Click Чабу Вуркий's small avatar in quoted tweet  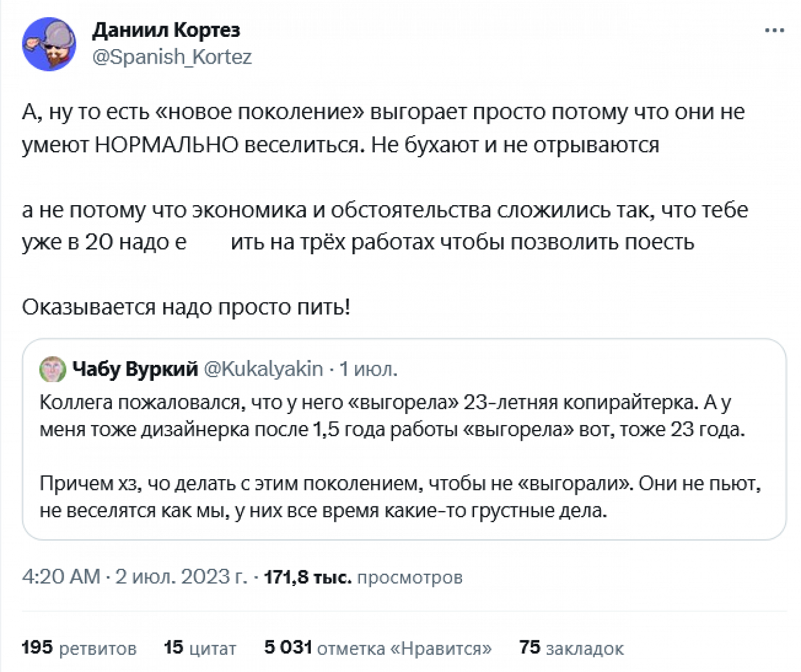pos(52,369)
